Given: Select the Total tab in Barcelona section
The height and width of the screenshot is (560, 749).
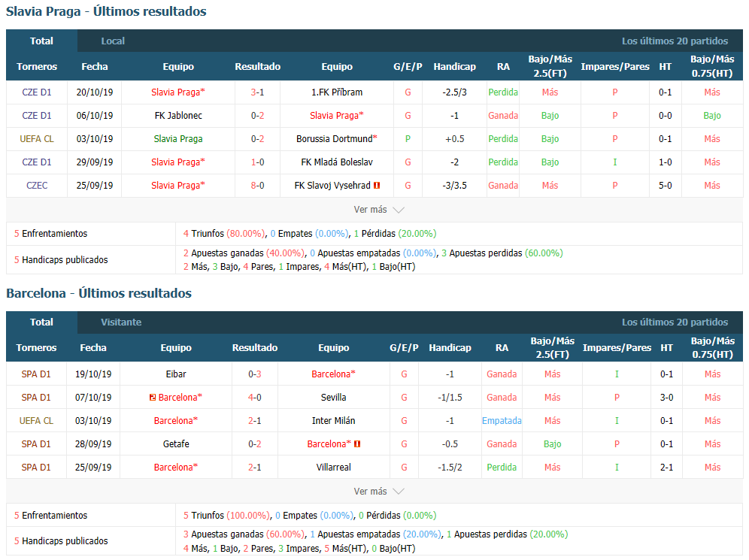Looking at the screenshot, I should pos(41,322).
